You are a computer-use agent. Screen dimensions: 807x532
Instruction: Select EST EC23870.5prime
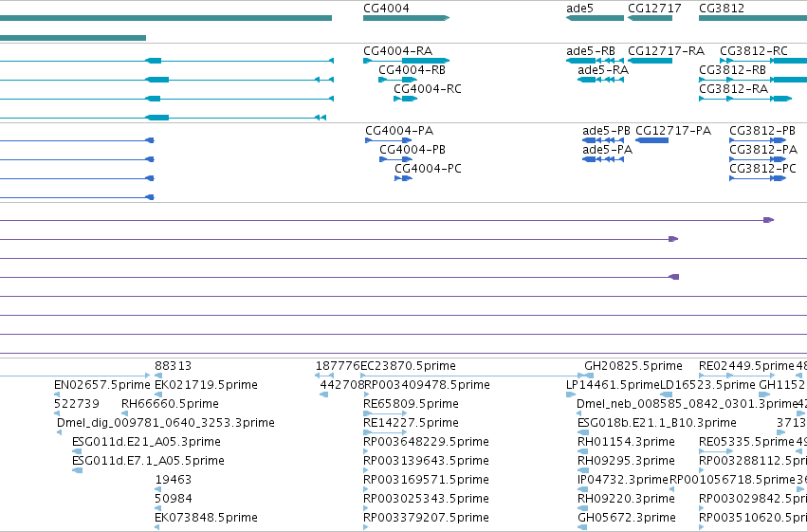point(472,376)
